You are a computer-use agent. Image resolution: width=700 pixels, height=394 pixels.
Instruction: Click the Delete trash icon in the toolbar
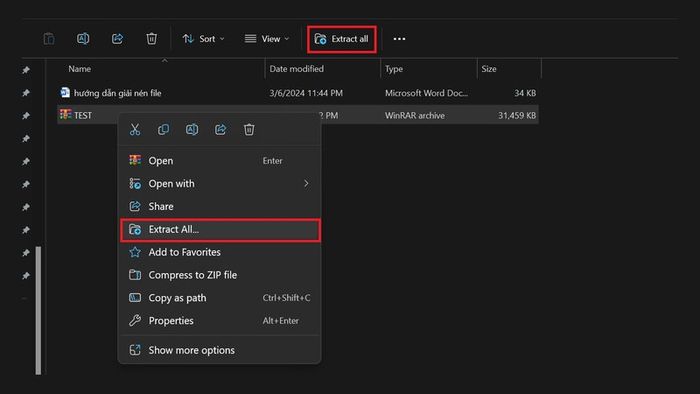pos(151,39)
